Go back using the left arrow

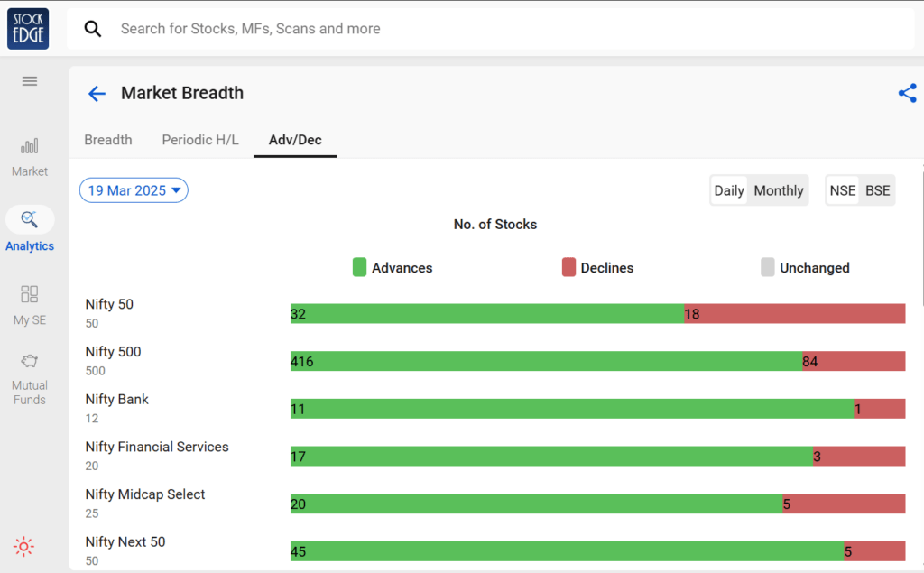pos(97,94)
